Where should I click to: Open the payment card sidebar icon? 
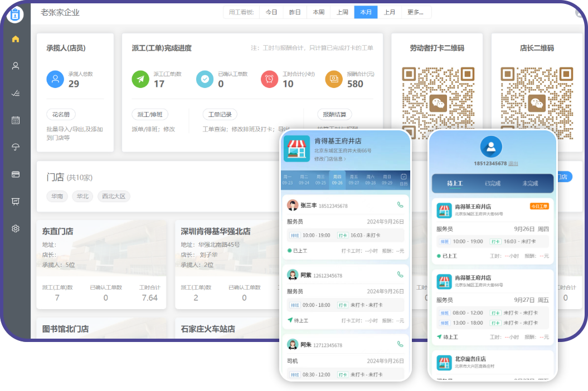point(16,174)
